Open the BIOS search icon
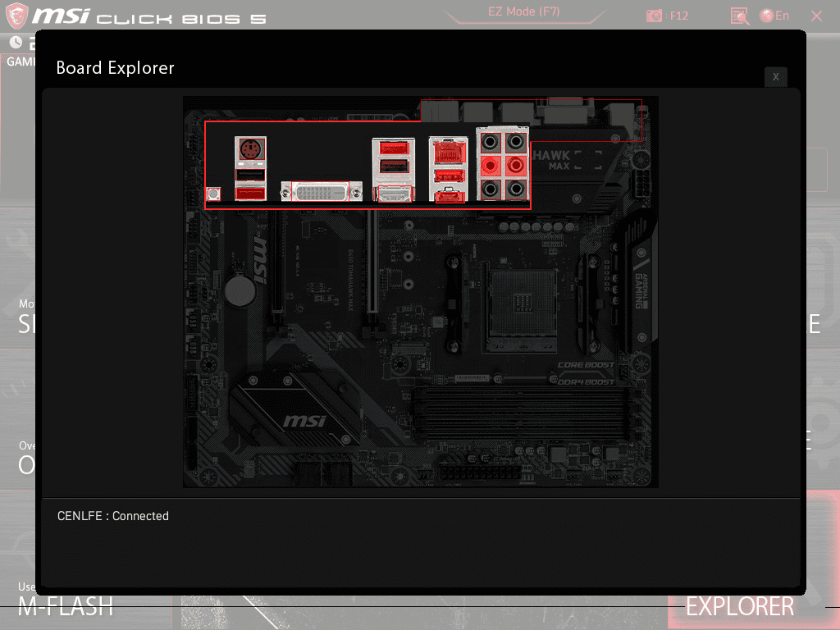The height and width of the screenshot is (630, 840). (740, 16)
